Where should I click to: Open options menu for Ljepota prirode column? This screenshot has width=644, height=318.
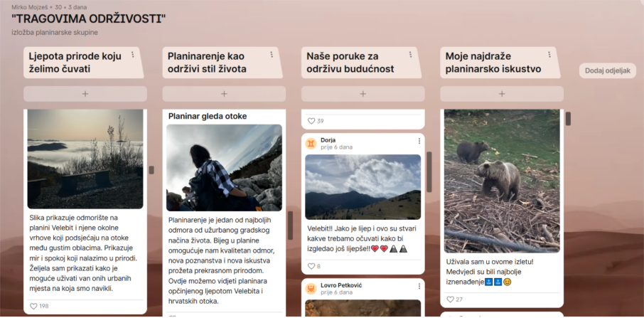point(132,55)
